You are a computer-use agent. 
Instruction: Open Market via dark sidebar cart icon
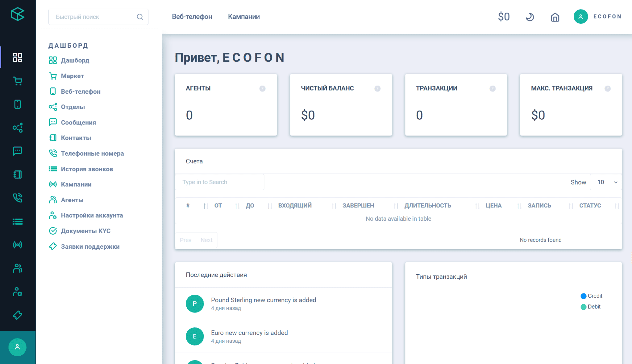(x=18, y=81)
